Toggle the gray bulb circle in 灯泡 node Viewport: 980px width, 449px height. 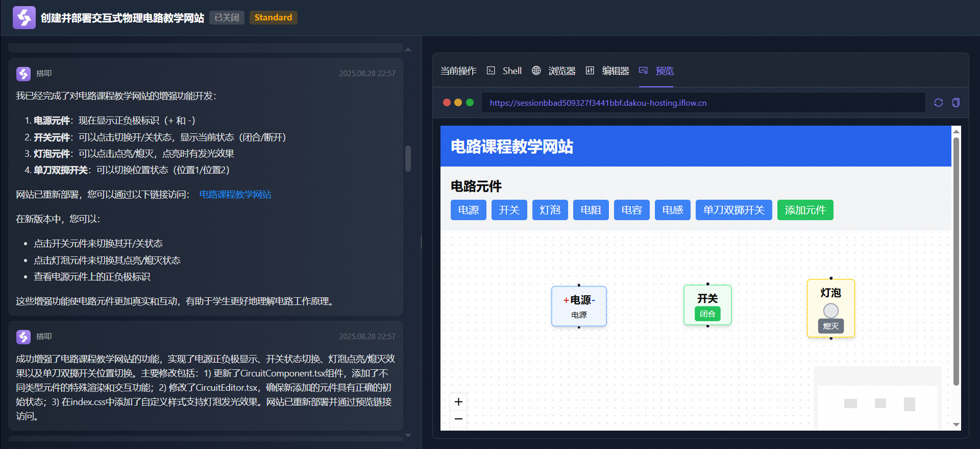pos(830,311)
